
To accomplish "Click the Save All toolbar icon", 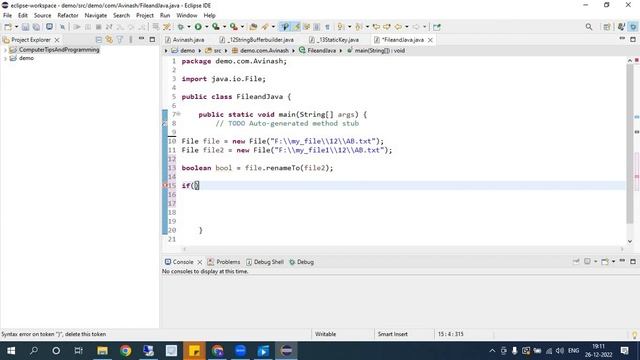I will [36, 27].
